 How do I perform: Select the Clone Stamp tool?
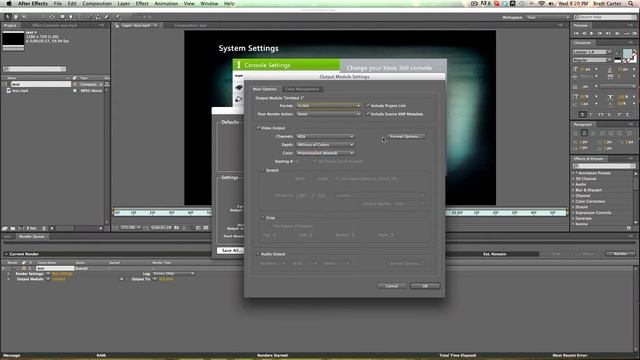pos(98,17)
